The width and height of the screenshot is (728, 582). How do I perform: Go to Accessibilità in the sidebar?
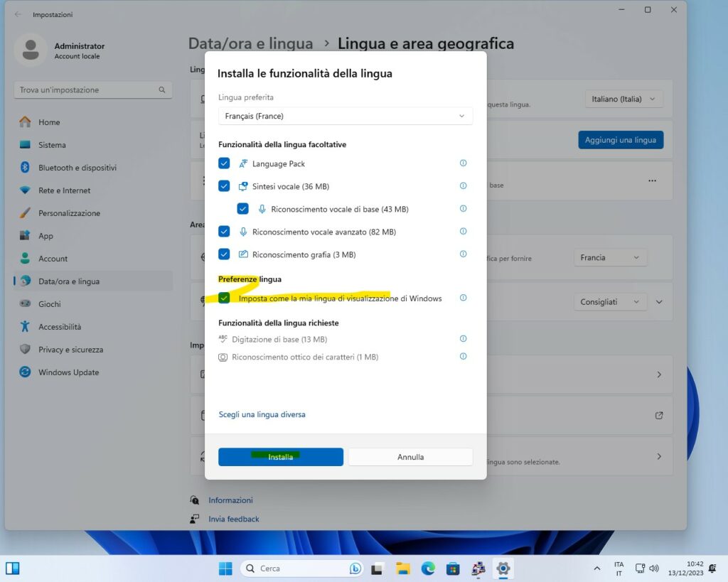pos(60,327)
